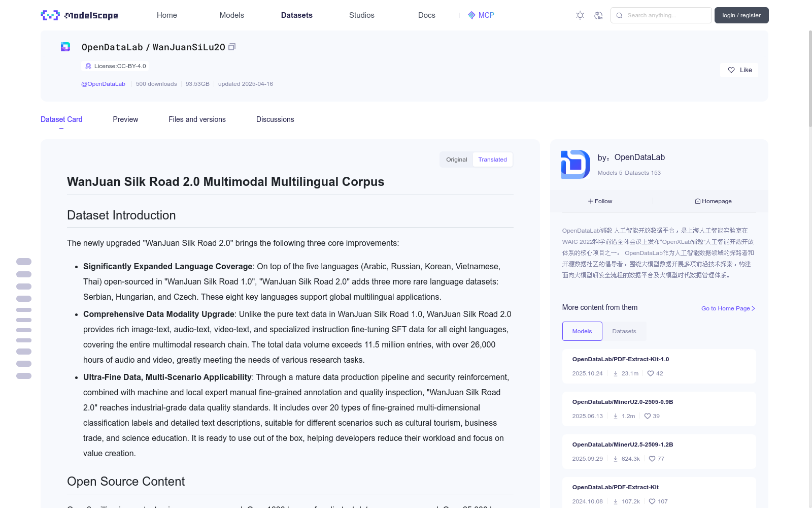The image size is (812, 508).
Task: Open Models in the navigation bar
Action: click(x=232, y=15)
